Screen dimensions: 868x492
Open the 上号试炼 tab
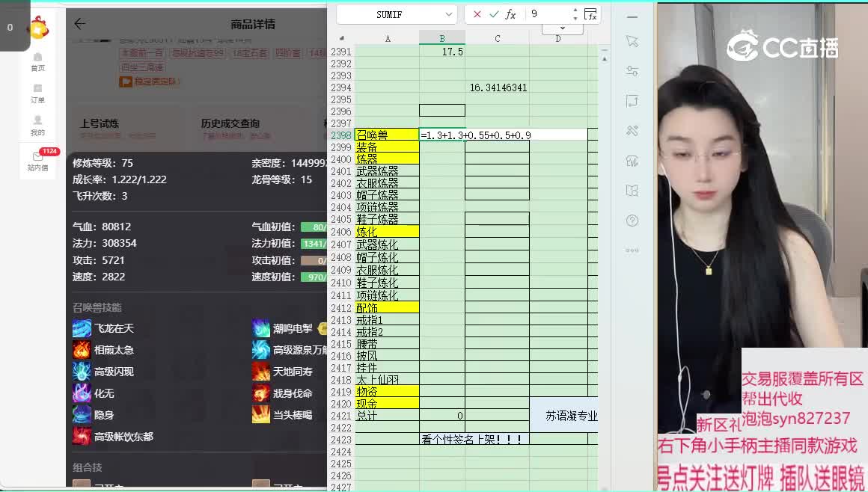(100, 123)
